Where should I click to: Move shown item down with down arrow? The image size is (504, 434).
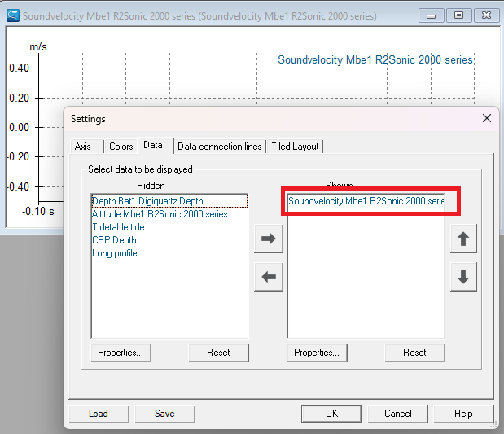pyautogui.click(x=463, y=277)
